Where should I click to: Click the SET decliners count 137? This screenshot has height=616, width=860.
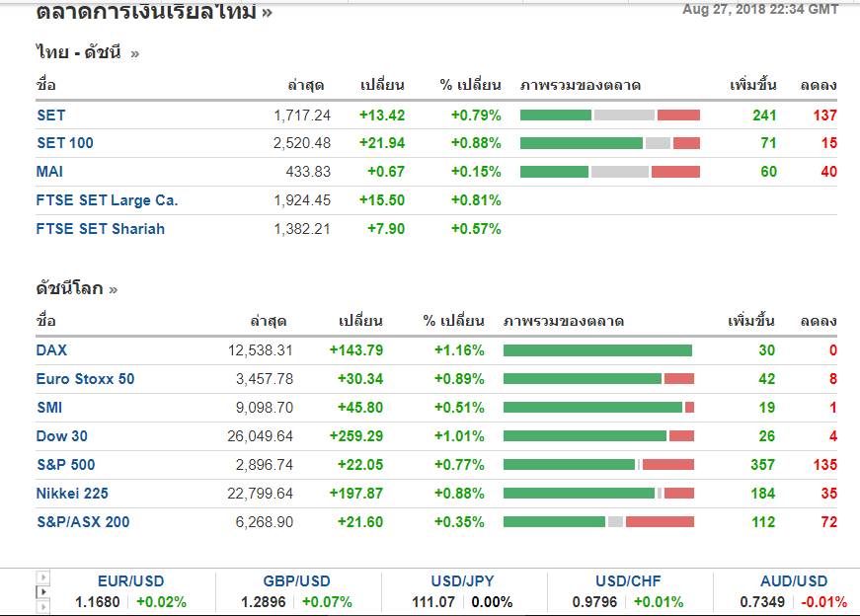[824, 115]
